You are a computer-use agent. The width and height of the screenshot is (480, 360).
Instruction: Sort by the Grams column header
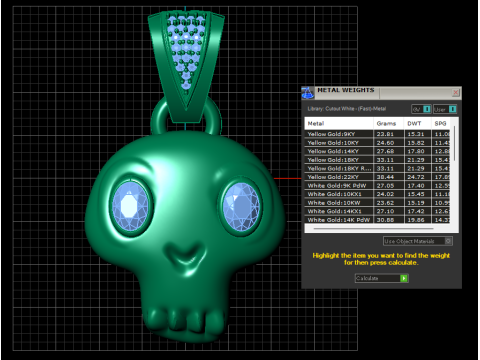[388, 123]
